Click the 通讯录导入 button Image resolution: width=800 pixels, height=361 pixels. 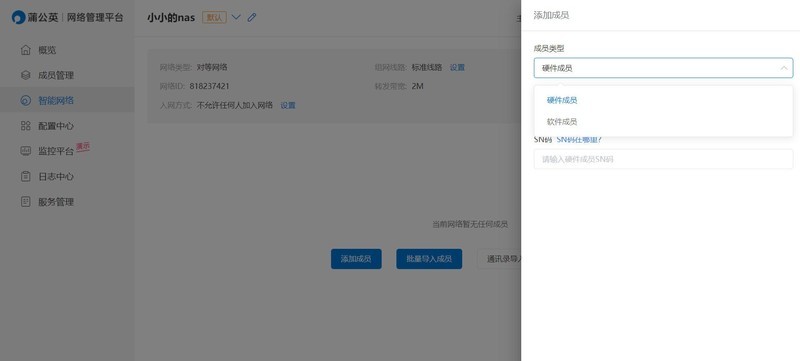point(499,259)
